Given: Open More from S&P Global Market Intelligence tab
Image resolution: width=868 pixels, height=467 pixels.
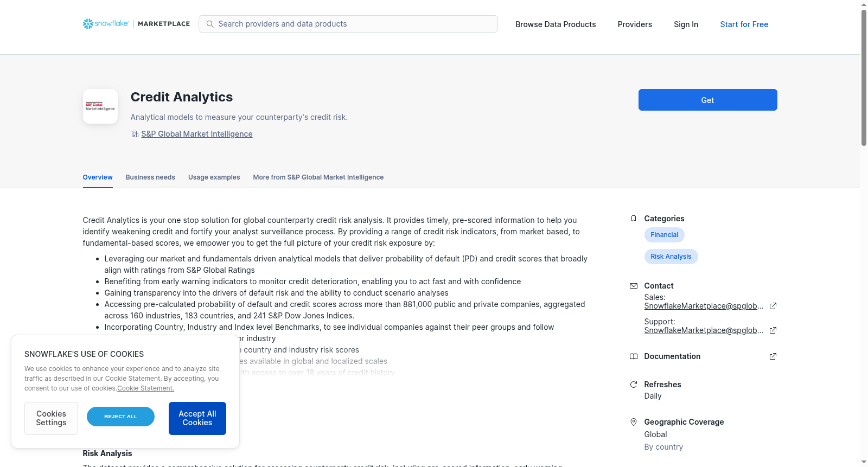Looking at the screenshot, I should pos(318,177).
